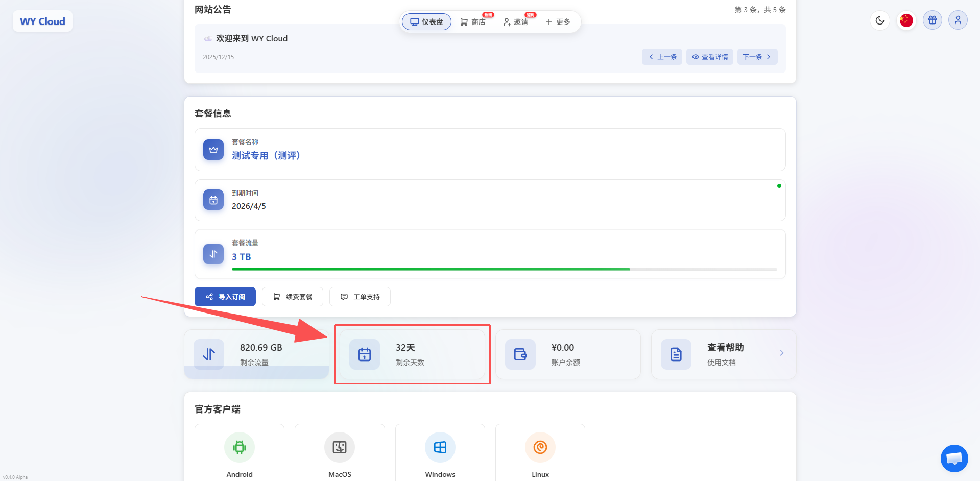Screen dimensions: 980x481
Task: Click the 续费套餐 renew button
Action: 292,297
